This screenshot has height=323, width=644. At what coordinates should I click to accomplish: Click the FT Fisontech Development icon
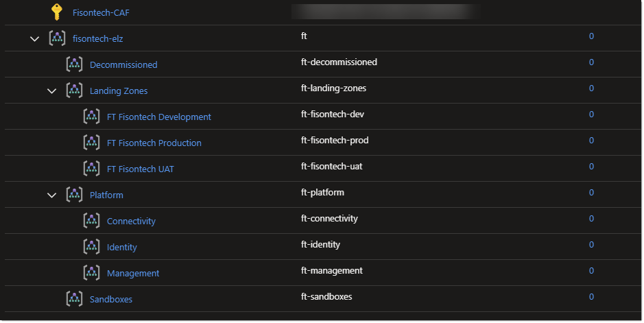pyautogui.click(x=92, y=116)
